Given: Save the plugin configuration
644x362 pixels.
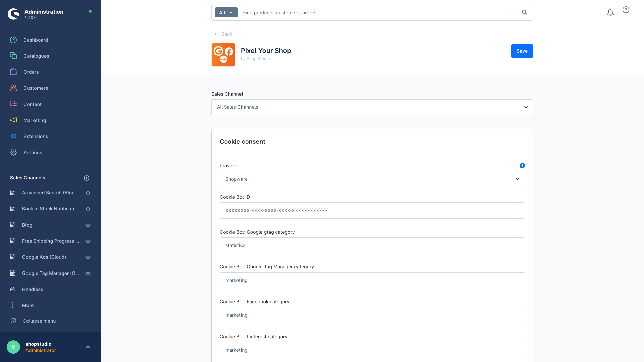Looking at the screenshot, I should pyautogui.click(x=522, y=51).
